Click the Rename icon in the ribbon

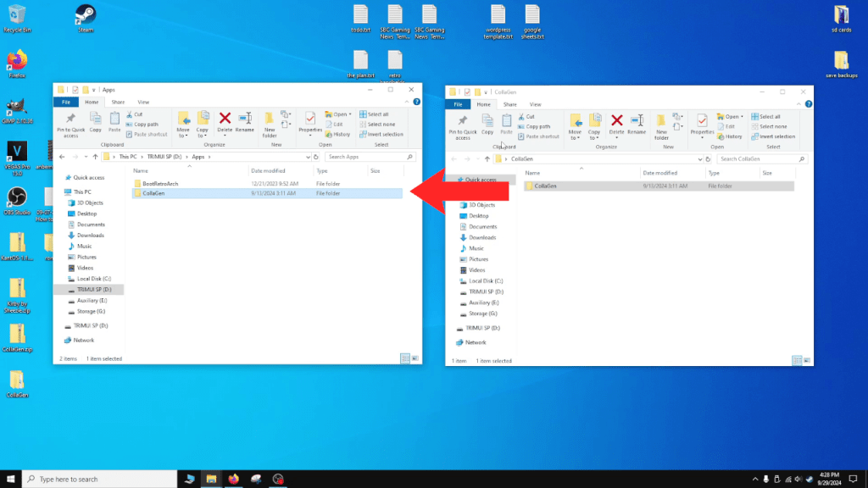point(244,123)
